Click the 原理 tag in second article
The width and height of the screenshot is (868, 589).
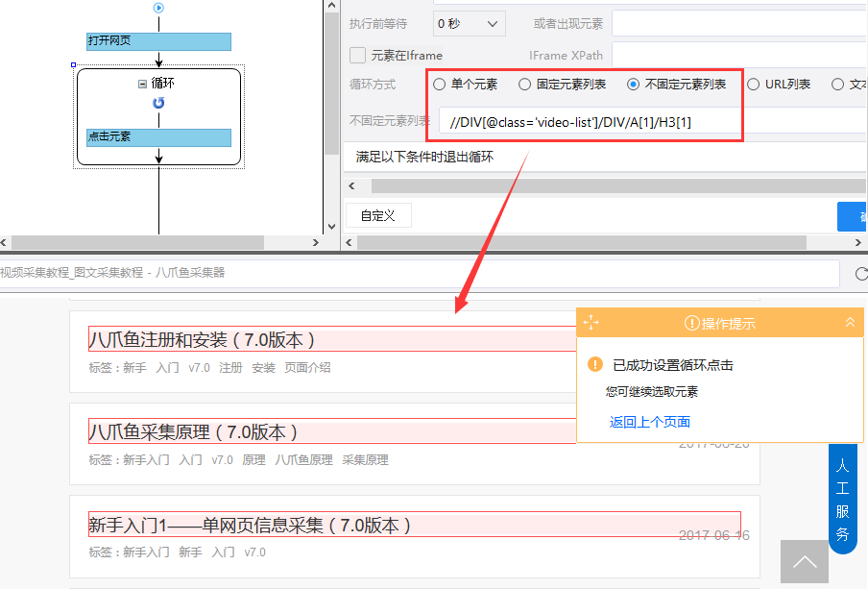tap(253, 460)
